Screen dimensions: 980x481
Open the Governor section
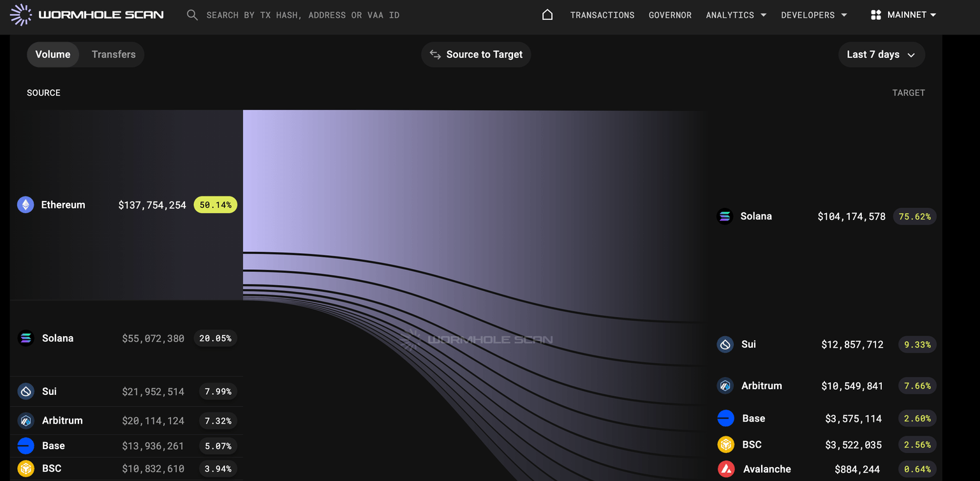click(x=670, y=15)
